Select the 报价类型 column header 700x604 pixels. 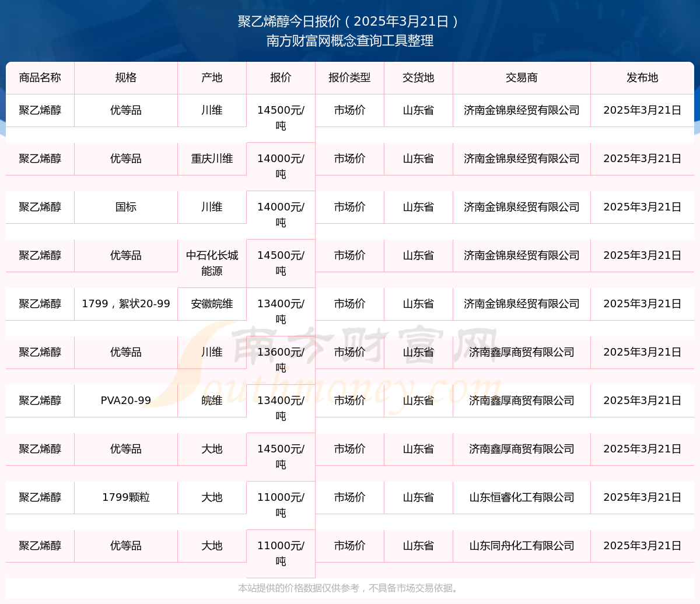(x=349, y=78)
